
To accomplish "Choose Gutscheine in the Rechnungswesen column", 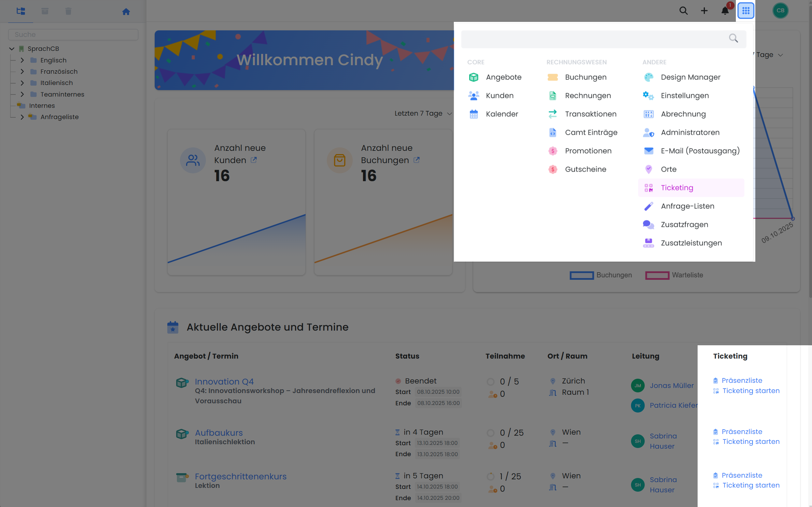I will (585, 169).
